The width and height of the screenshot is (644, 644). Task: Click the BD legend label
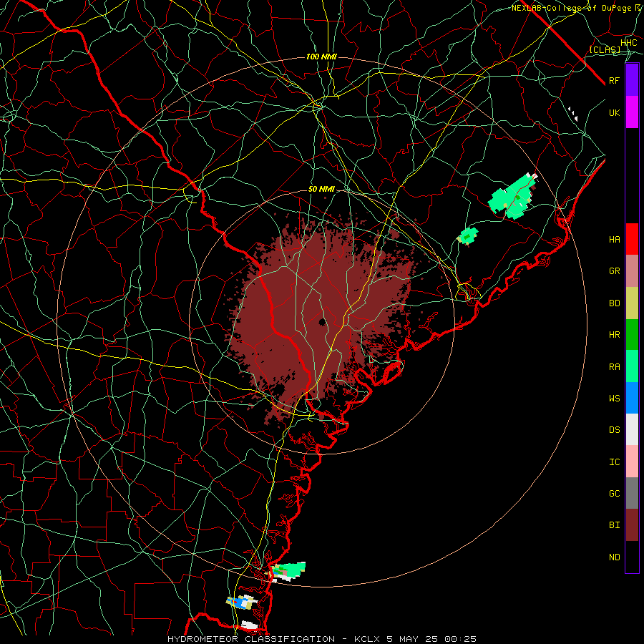614,303
